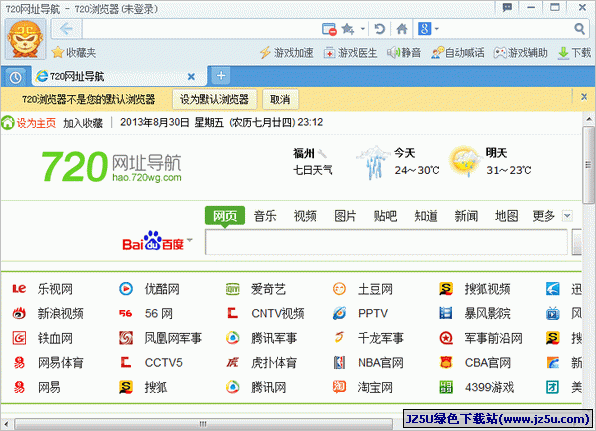Click the 暴风影院 icon

[446, 313]
